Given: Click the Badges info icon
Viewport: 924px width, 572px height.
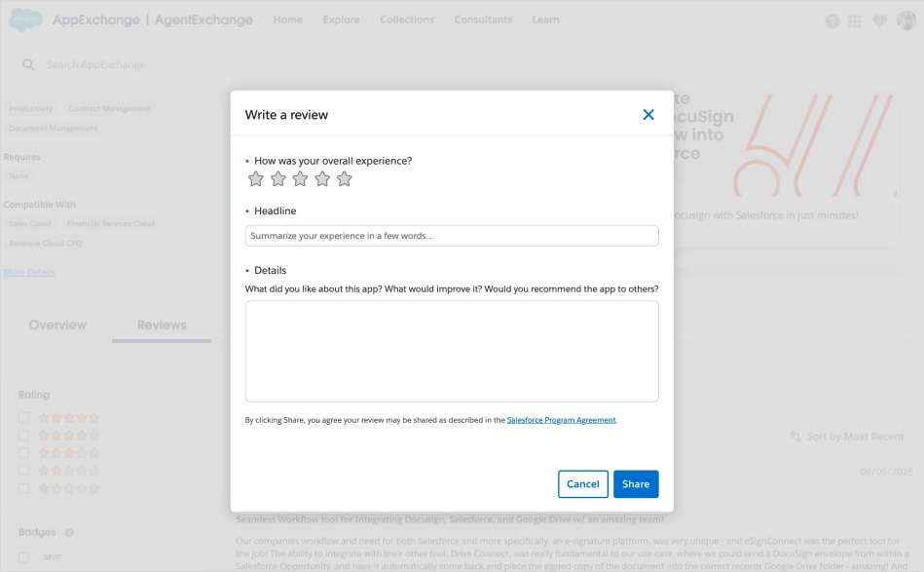Looking at the screenshot, I should pyautogui.click(x=69, y=532).
